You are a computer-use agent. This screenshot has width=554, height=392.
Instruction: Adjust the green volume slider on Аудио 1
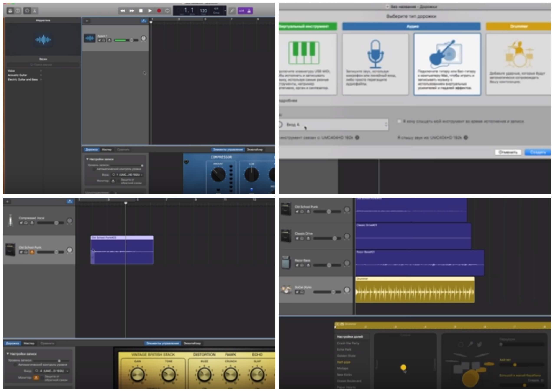click(x=126, y=40)
